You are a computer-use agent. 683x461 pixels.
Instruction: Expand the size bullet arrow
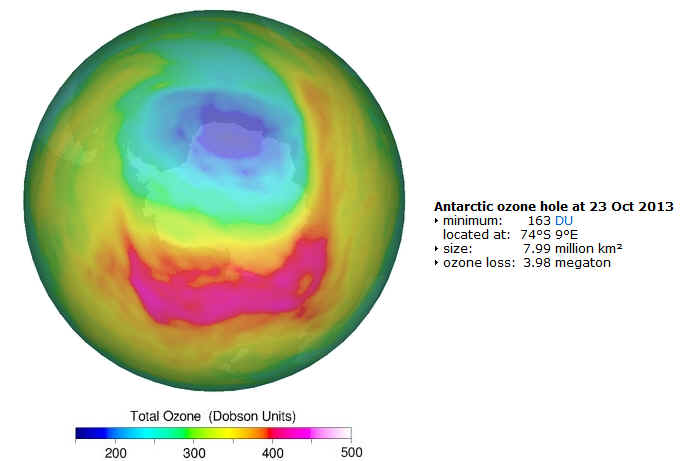[x=436, y=249]
